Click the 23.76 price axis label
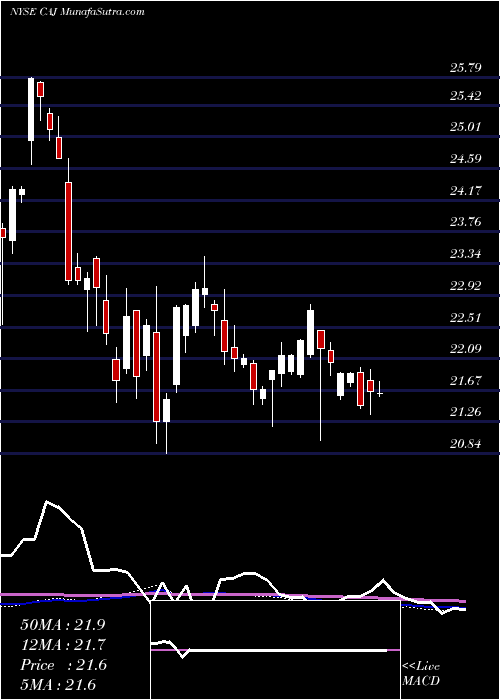500x700 pixels. [466, 221]
